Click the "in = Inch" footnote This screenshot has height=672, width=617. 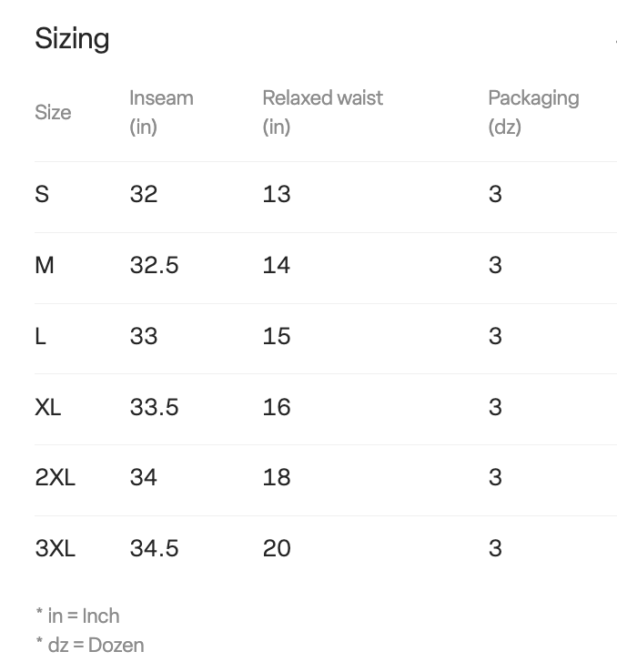click(x=77, y=616)
